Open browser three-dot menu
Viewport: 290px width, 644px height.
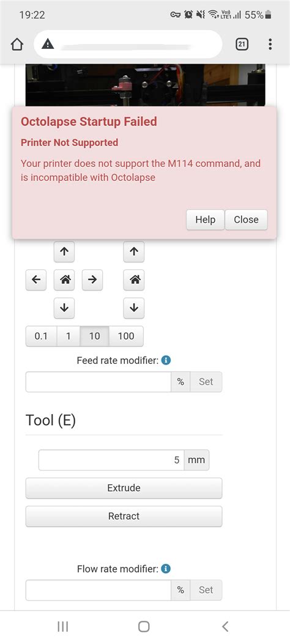click(x=270, y=44)
